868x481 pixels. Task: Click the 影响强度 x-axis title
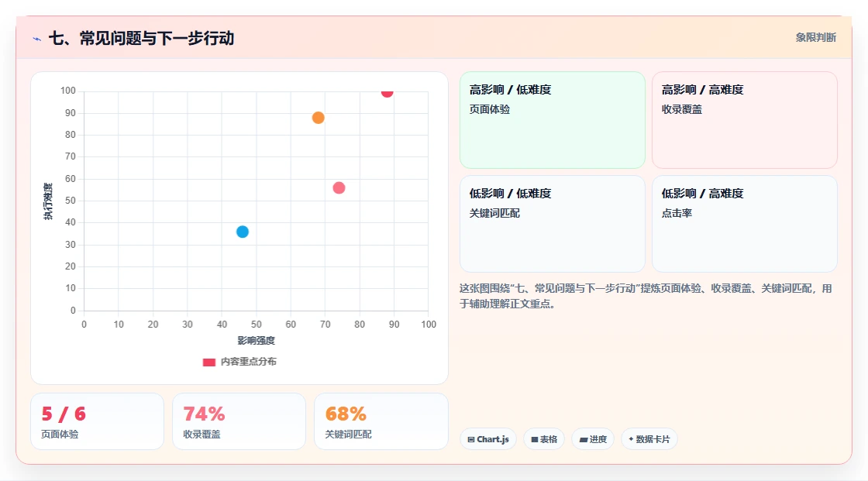pyautogui.click(x=257, y=340)
